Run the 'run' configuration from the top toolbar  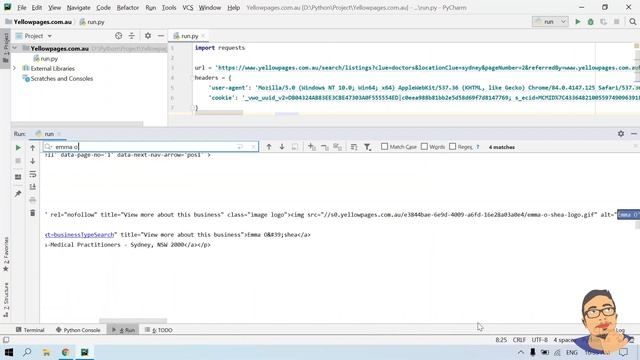(578, 22)
